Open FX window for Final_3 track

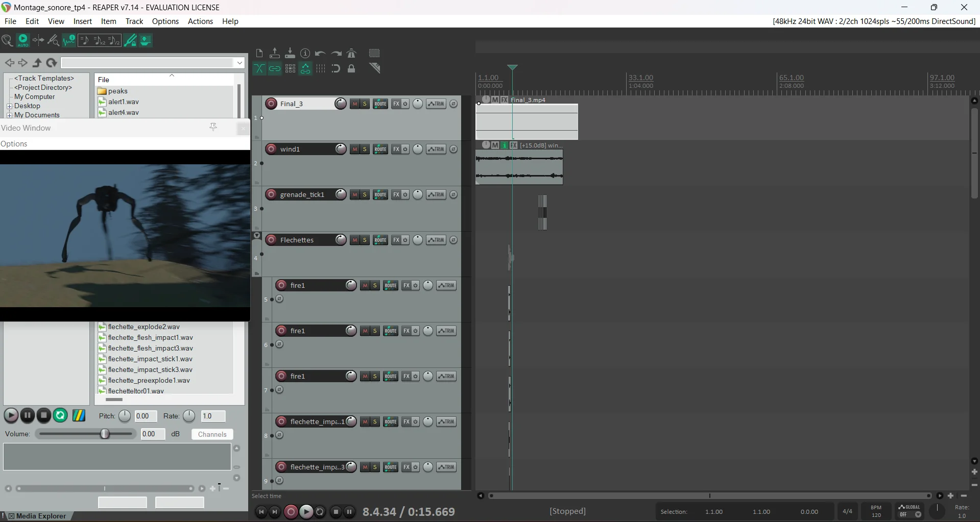tap(396, 104)
